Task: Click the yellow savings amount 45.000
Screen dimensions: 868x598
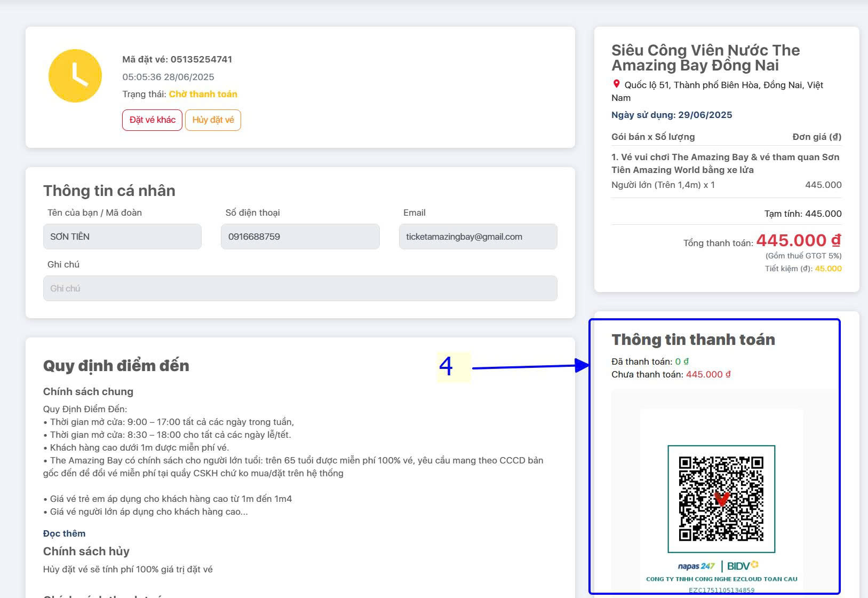Action: coord(828,269)
